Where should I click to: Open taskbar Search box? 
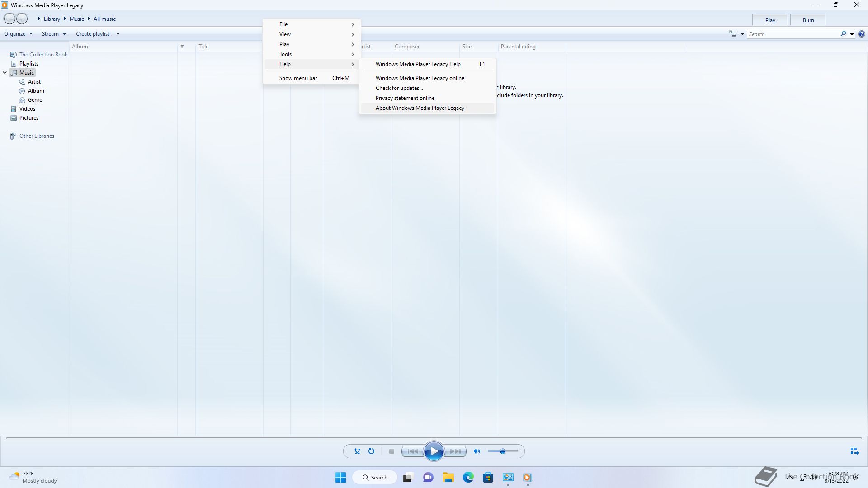(375, 477)
